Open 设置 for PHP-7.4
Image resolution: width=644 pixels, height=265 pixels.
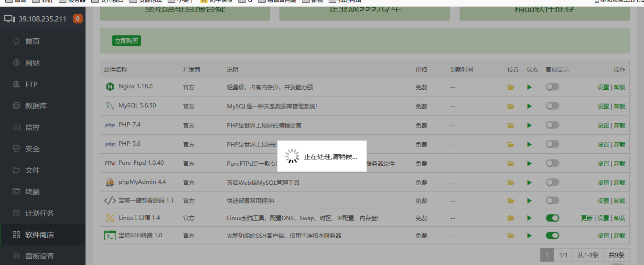[603, 126]
